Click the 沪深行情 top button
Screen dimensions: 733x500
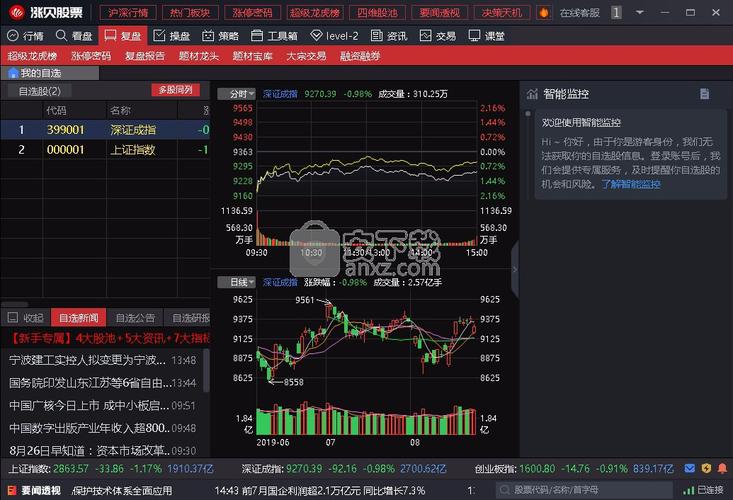click(x=128, y=13)
